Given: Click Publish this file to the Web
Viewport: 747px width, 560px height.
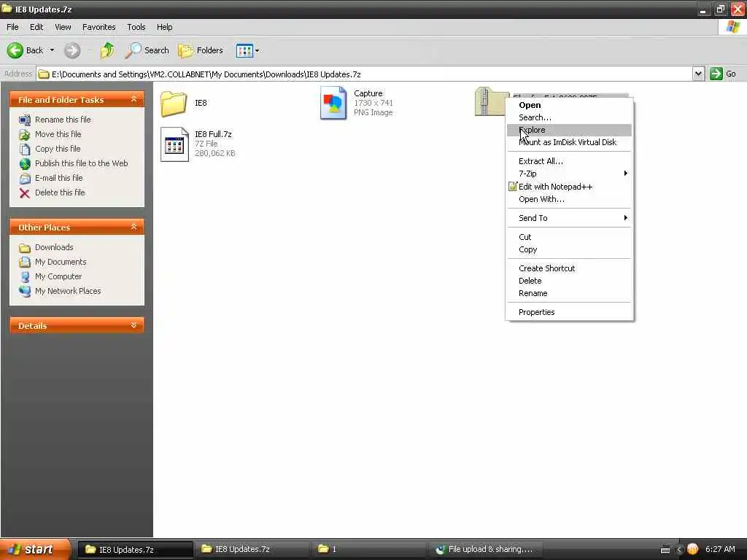Looking at the screenshot, I should [x=82, y=163].
